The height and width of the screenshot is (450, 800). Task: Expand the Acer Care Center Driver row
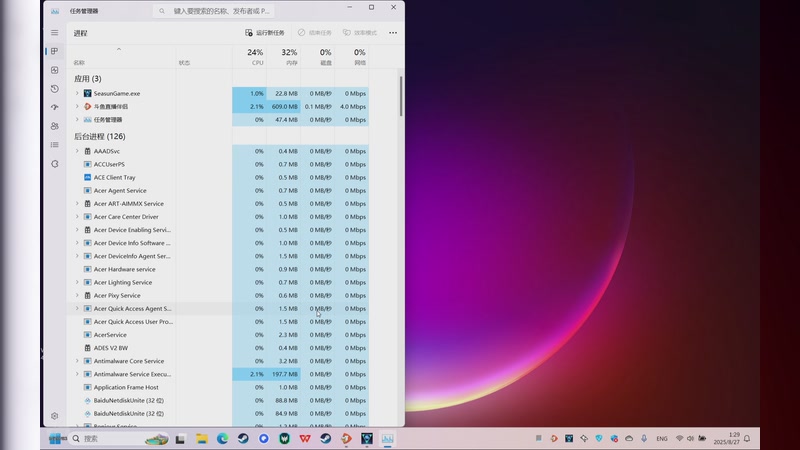click(x=77, y=217)
